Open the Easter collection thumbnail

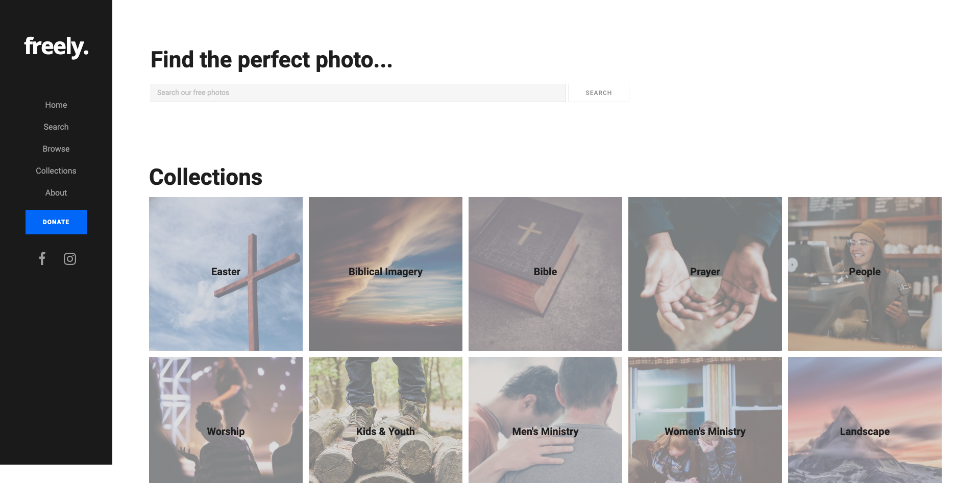(226, 274)
